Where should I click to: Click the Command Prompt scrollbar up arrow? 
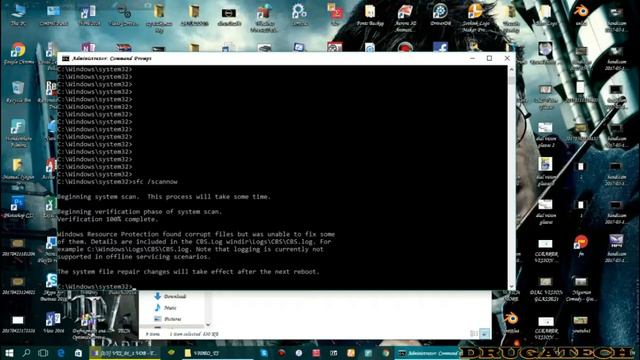(x=511, y=70)
